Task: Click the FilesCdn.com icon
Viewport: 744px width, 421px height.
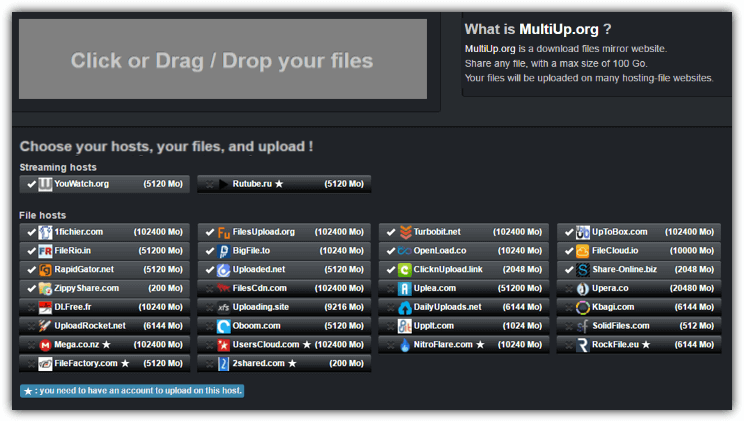Action: point(223,289)
